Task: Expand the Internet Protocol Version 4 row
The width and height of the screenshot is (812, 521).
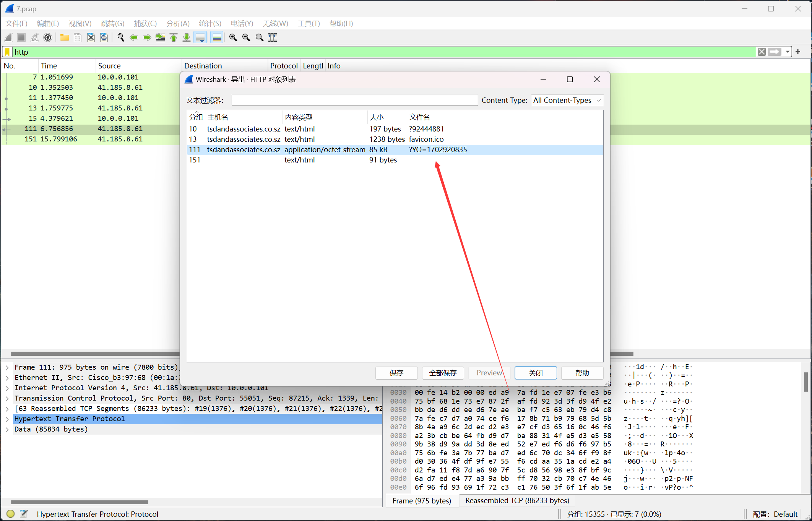Action: [8, 388]
